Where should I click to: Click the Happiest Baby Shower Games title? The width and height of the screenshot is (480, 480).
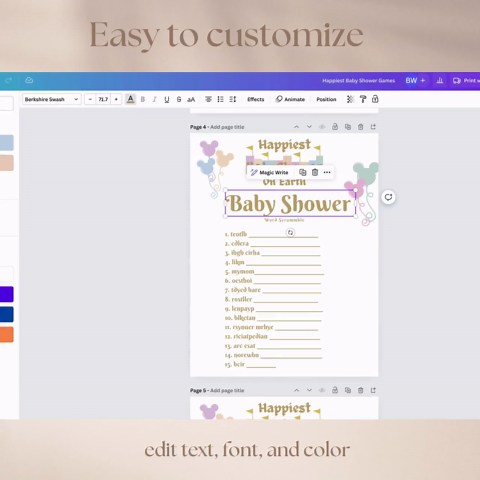[x=358, y=81]
